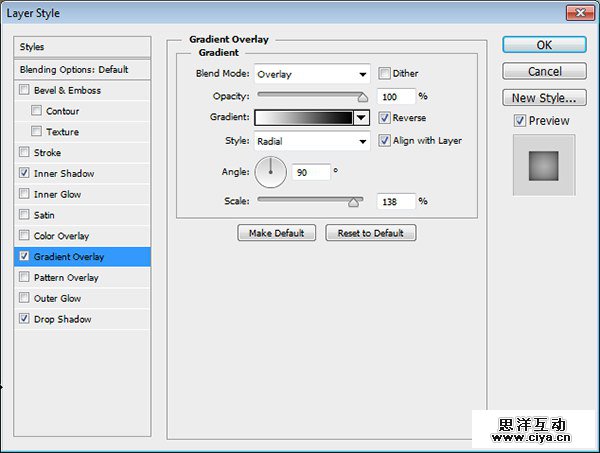This screenshot has height=453, width=600.
Task: Click the Opacity slider track
Action: pyautogui.click(x=310, y=94)
